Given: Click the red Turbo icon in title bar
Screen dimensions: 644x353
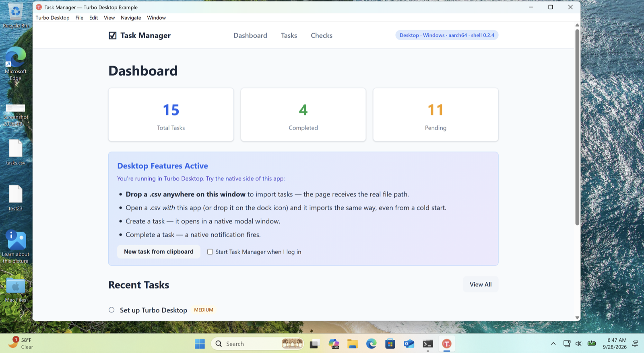Looking at the screenshot, I should point(39,7).
